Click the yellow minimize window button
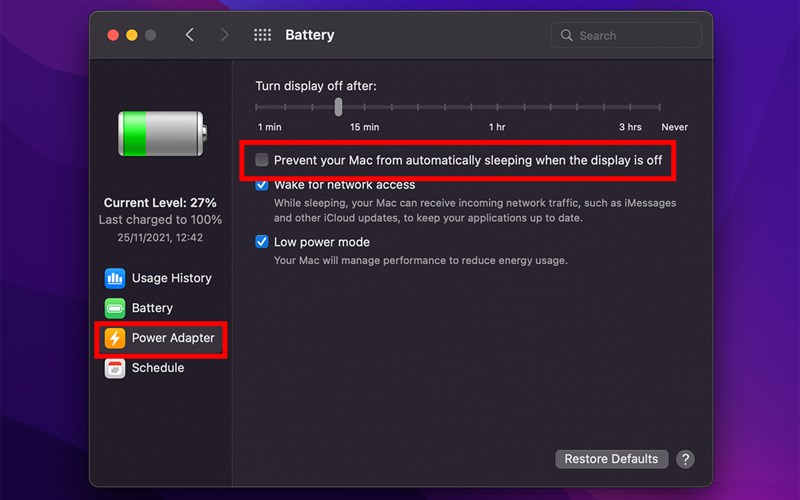The image size is (800, 500). [132, 35]
